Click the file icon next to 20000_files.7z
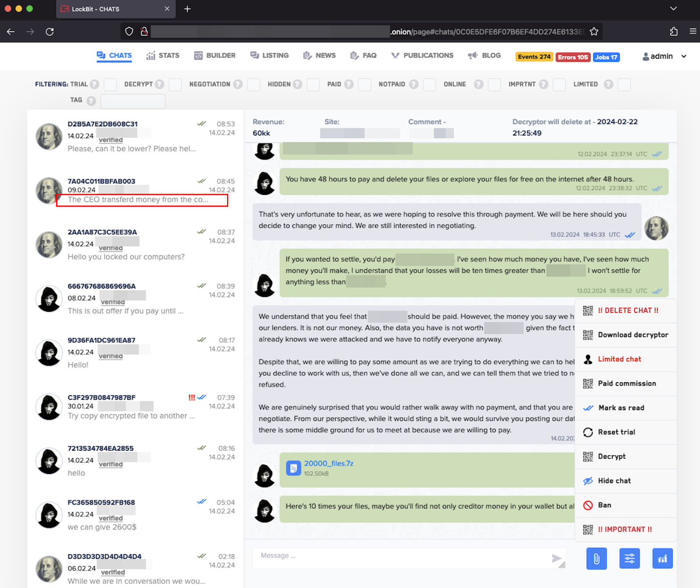 click(294, 468)
